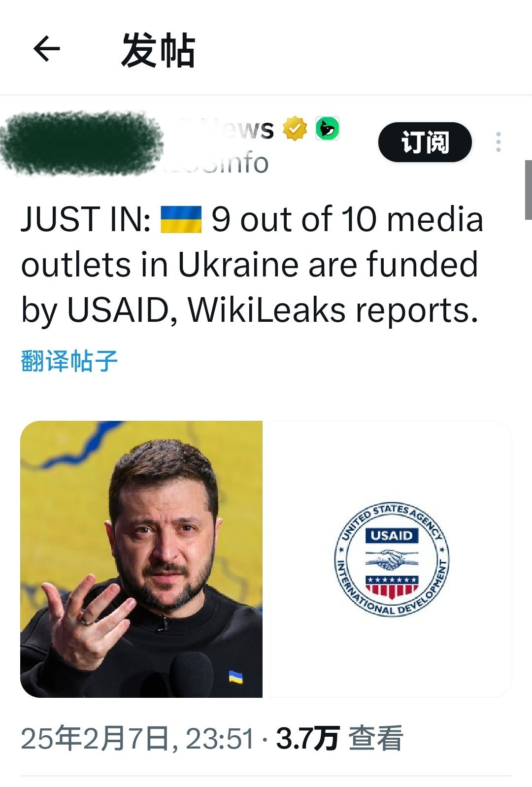
Task: Select the JUST IN post text
Action: click(x=252, y=265)
